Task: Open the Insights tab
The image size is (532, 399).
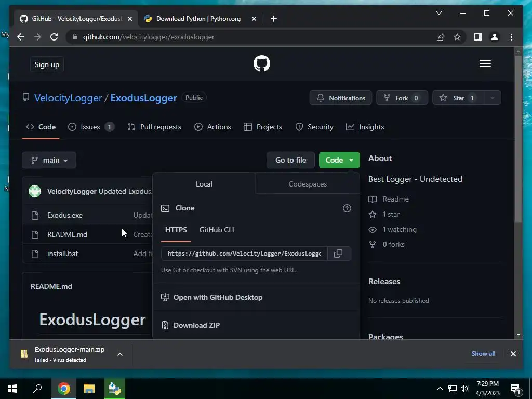Action: (365, 127)
